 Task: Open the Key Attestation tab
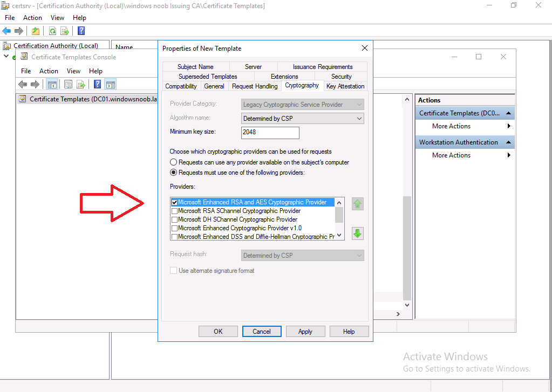point(345,86)
